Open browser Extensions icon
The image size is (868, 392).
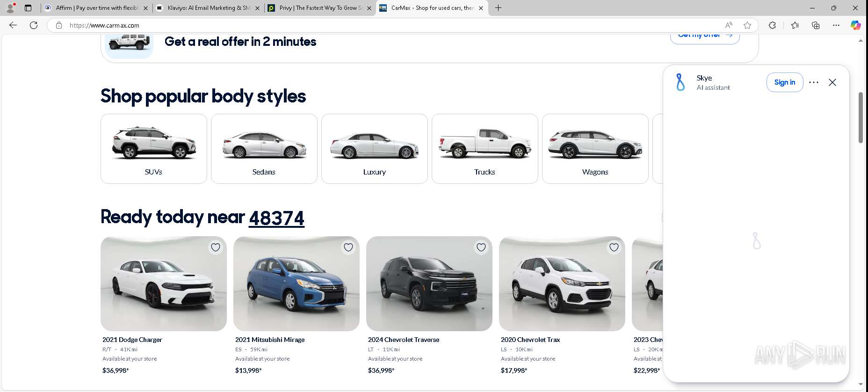(x=772, y=25)
